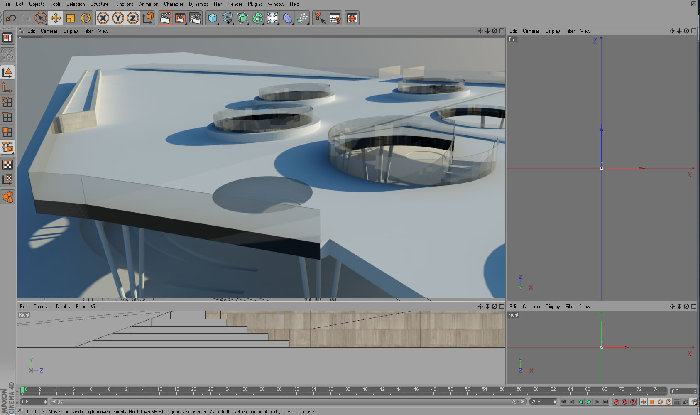Open the Render Settings icon

(x=195, y=18)
